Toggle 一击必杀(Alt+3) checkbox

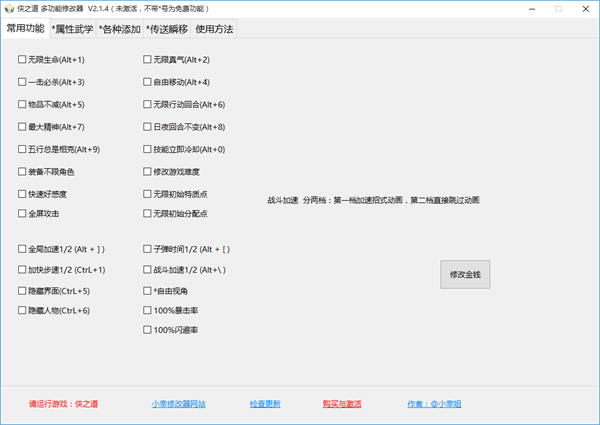click(22, 82)
